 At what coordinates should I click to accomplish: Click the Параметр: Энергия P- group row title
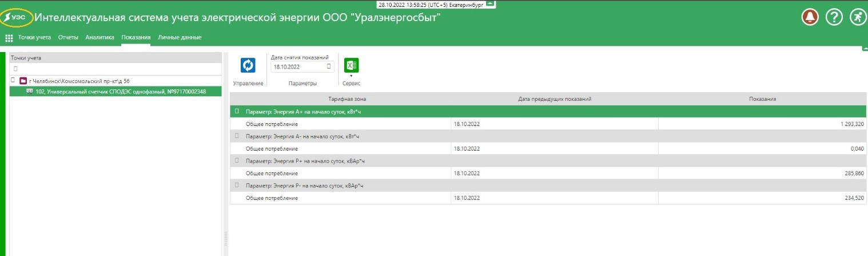click(304, 186)
